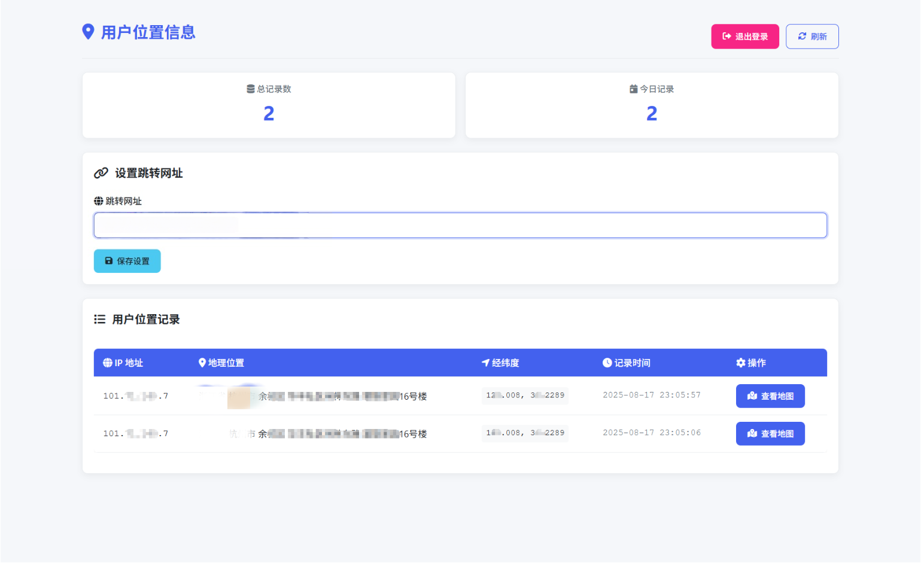
Task: Click the 总记录数 label text
Action: click(274, 89)
